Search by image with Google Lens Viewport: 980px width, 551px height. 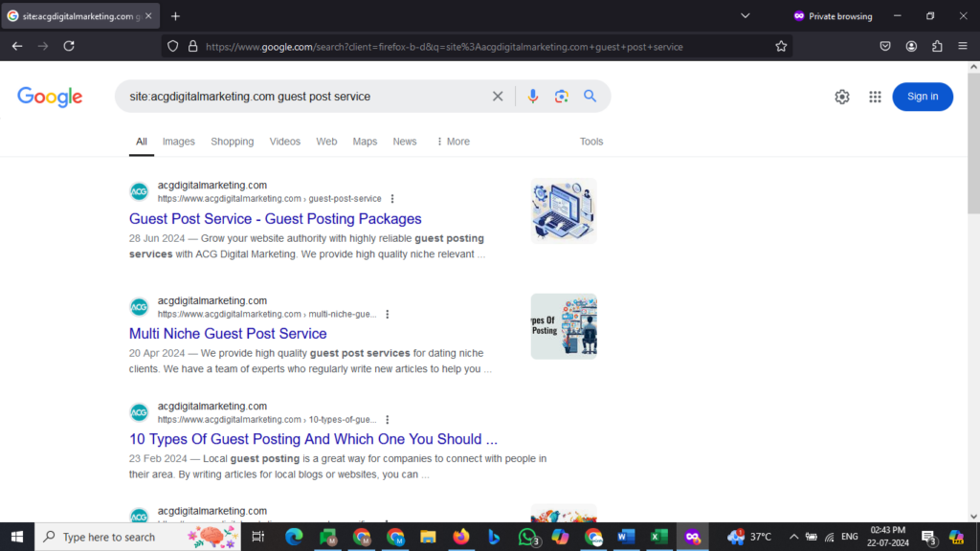point(561,97)
